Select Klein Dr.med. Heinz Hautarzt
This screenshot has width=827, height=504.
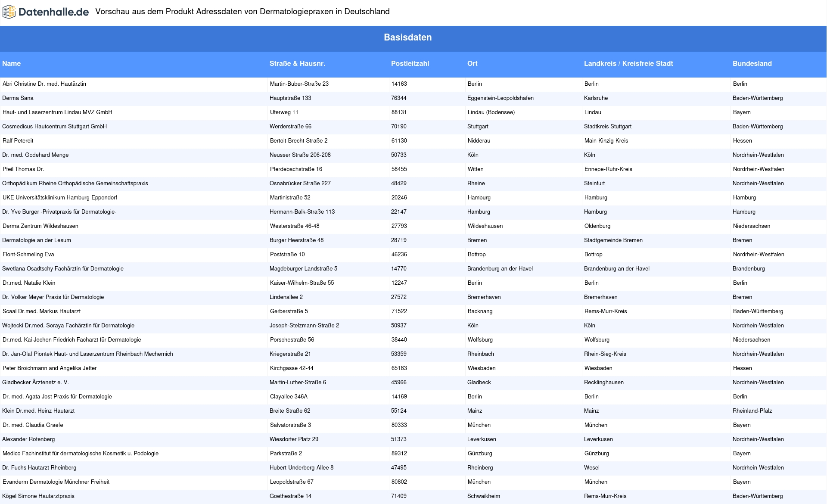(x=38, y=411)
